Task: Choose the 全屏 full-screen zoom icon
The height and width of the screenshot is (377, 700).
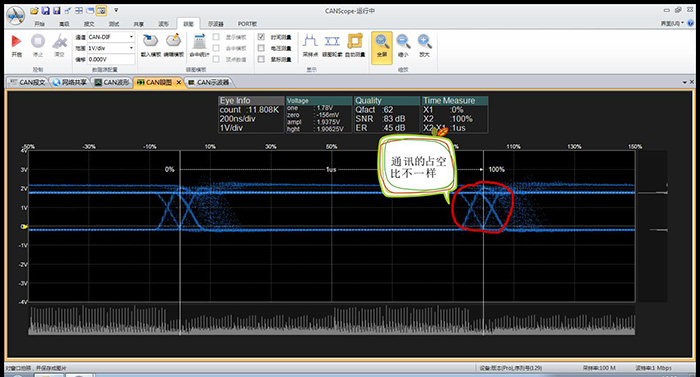Action: tap(382, 42)
